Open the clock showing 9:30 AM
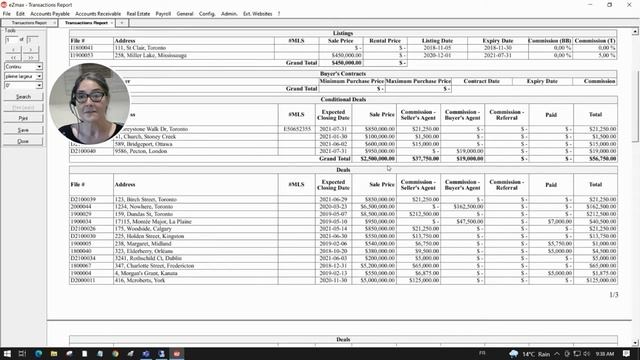Image resolution: width=640 pixels, height=360 pixels. coord(605,354)
